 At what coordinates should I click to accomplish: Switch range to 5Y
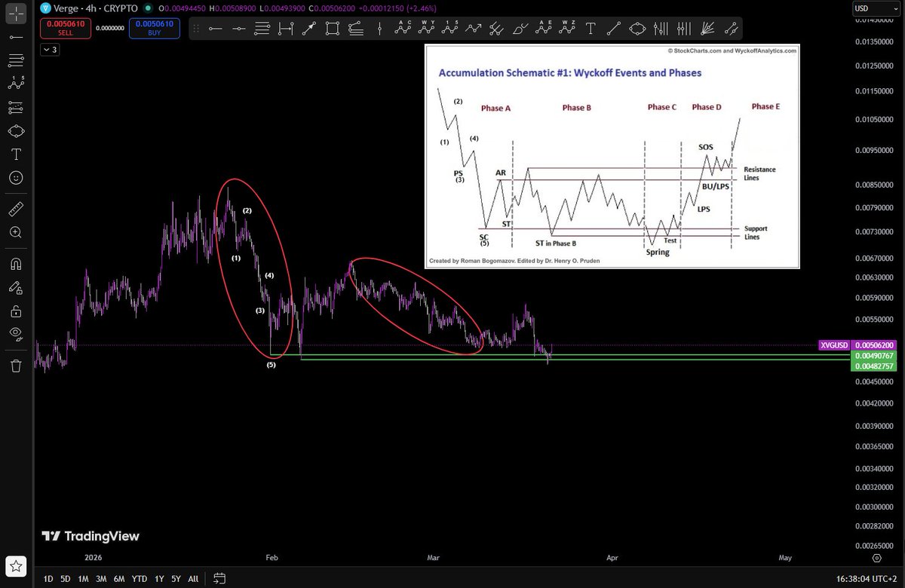click(x=176, y=579)
